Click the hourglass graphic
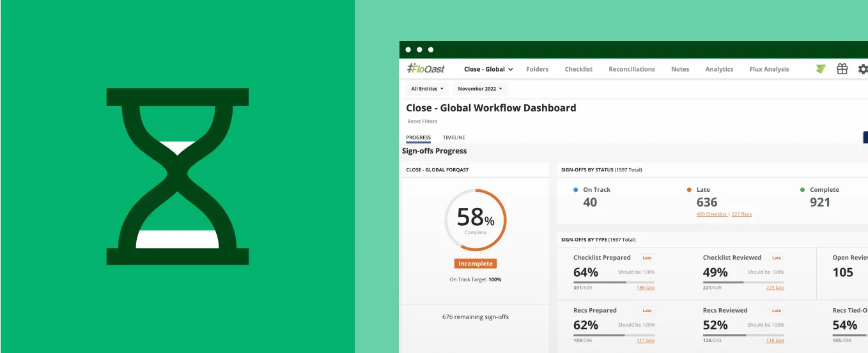The width and height of the screenshot is (868, 353). 178,176
